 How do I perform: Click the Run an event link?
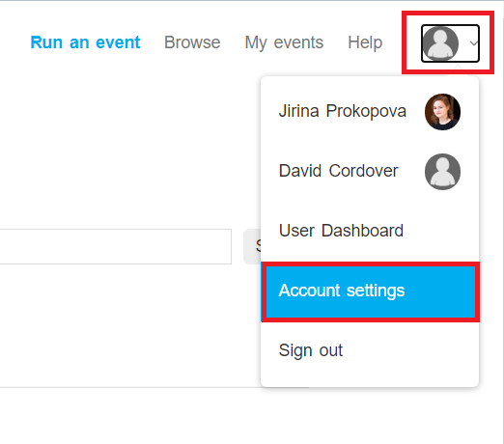85,42
